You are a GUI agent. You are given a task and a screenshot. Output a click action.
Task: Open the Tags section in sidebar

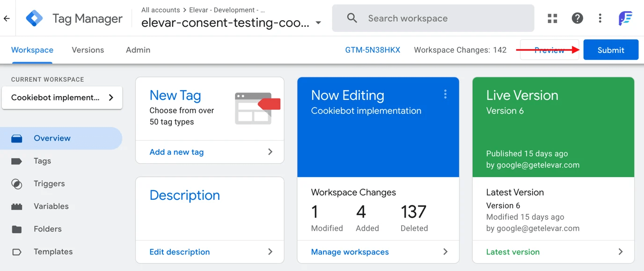click(x=42, y=161)
